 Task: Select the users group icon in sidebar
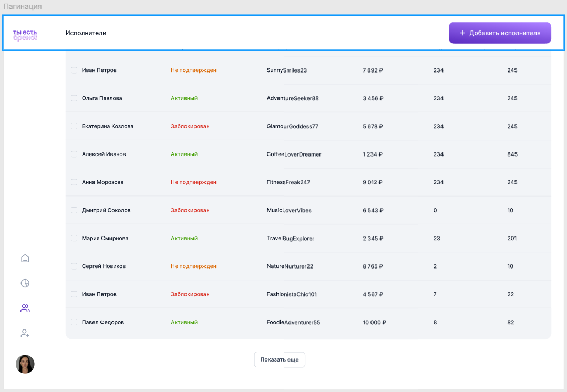coord(25,308)
